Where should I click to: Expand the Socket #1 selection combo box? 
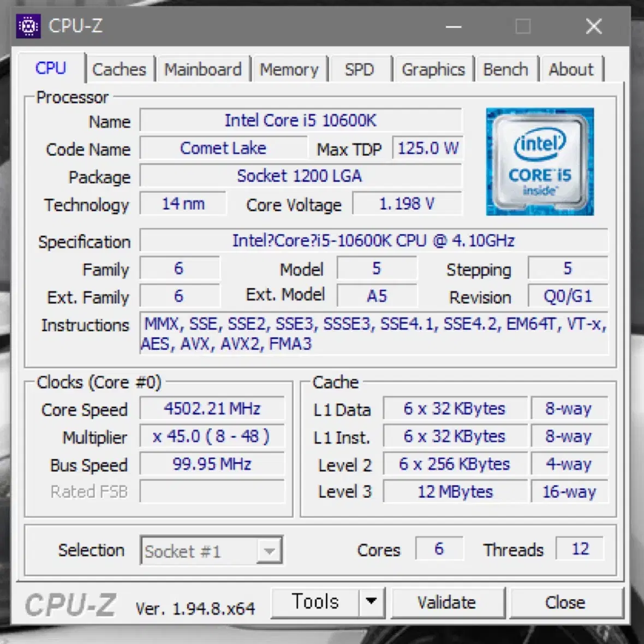pyautogui.click(x=211, y=550)
